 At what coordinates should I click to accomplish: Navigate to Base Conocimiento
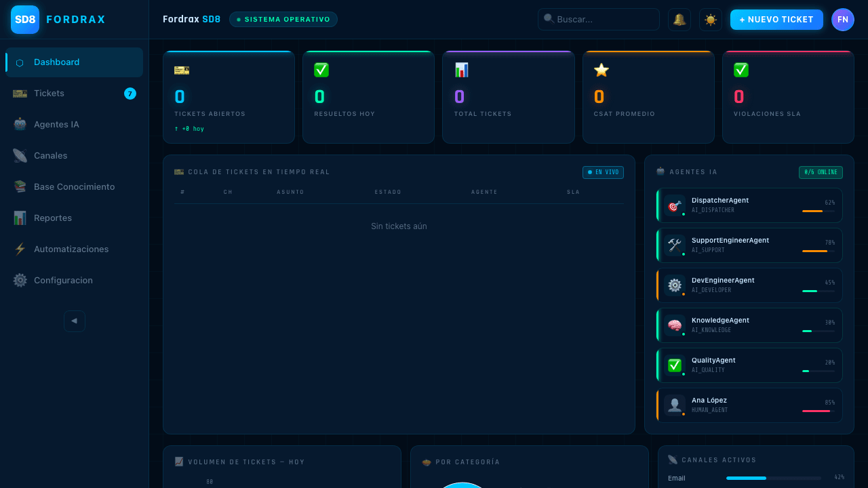pyautogui.click(x=74, y=186)
